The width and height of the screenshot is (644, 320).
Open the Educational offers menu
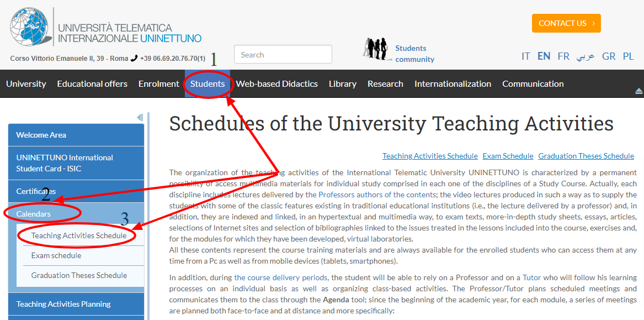pos(92,84)
